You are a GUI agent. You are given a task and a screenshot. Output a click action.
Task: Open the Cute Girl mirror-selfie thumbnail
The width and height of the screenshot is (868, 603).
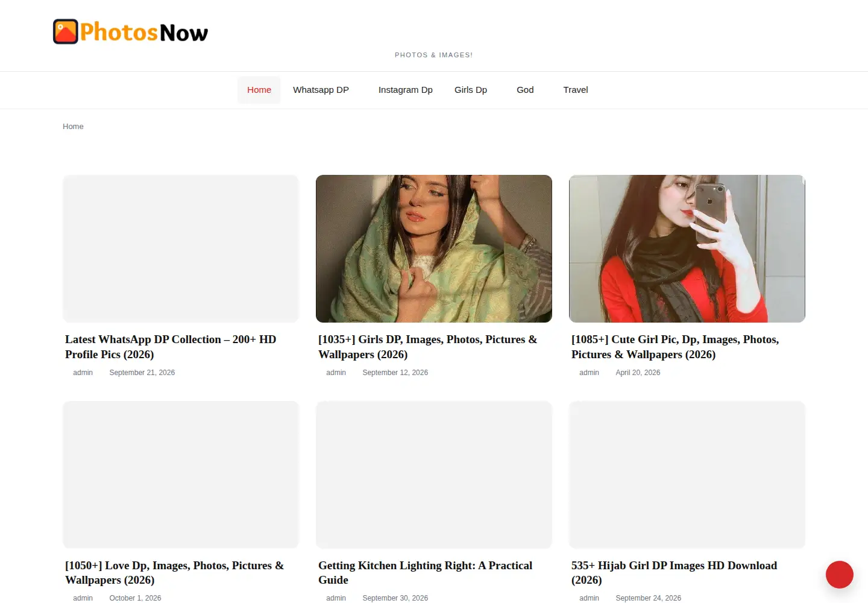tap(687, 248)
